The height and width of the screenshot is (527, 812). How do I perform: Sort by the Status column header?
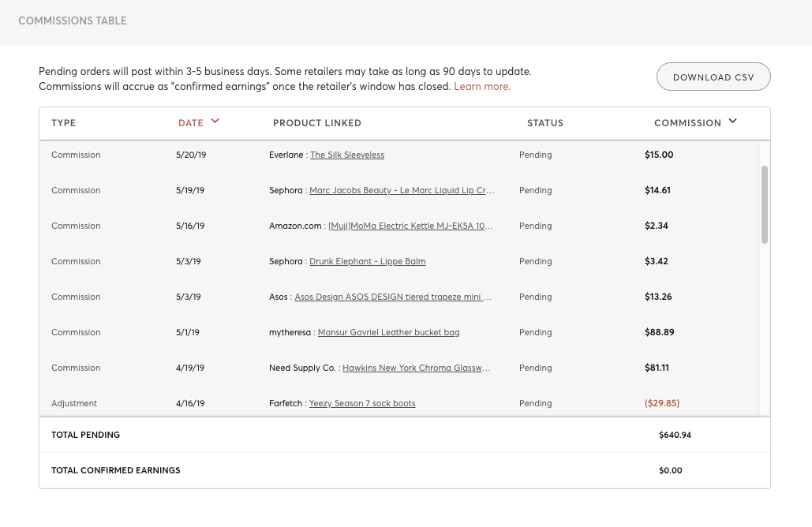point(545,123)
